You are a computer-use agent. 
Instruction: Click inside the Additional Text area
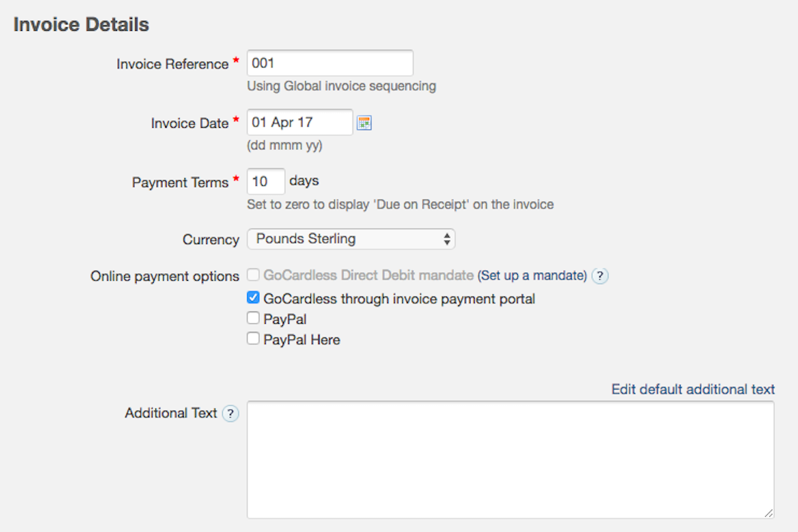tap(510, 459)
